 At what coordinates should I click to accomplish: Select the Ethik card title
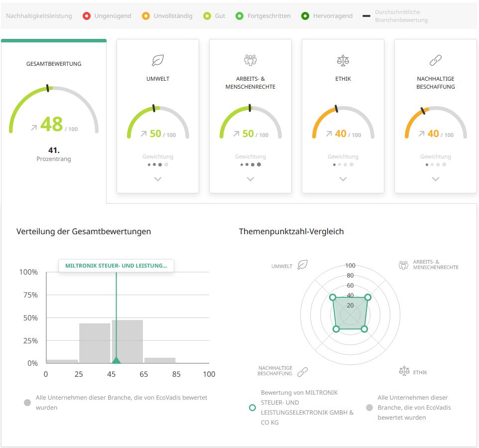tap(343, 79)
